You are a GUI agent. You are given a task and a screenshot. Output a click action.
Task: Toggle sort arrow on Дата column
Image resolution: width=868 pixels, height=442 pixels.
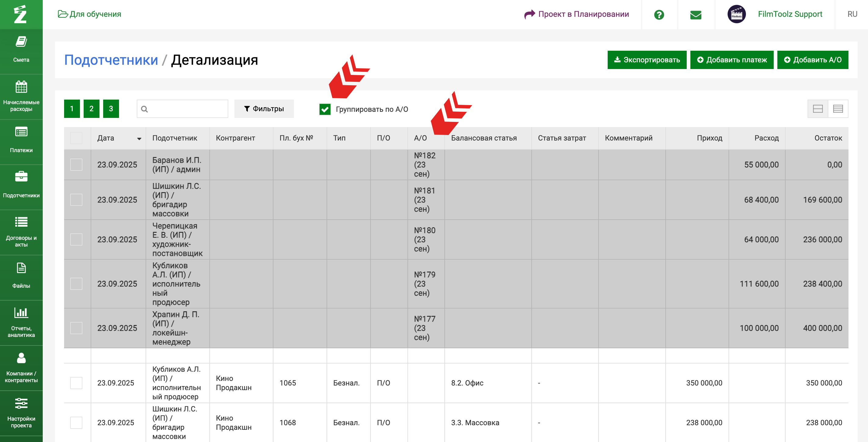click(x=139, y=139)
